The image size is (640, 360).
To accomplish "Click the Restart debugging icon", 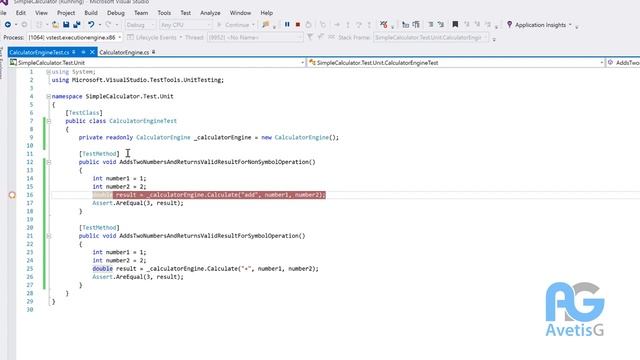I will (x=309, y=24).
